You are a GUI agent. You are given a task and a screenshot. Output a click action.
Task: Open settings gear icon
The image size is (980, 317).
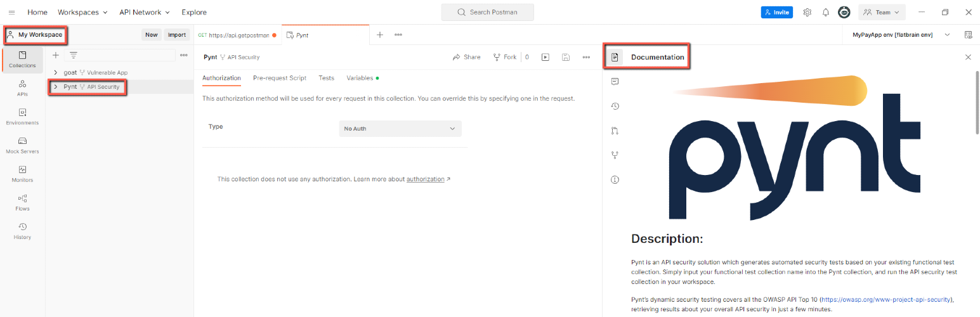(x=807, y=12)
